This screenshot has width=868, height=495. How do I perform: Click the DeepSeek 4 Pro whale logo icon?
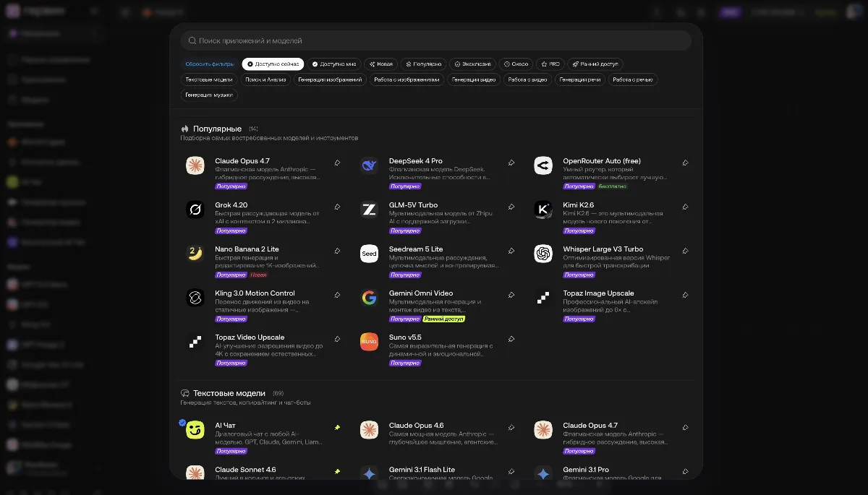369,165
